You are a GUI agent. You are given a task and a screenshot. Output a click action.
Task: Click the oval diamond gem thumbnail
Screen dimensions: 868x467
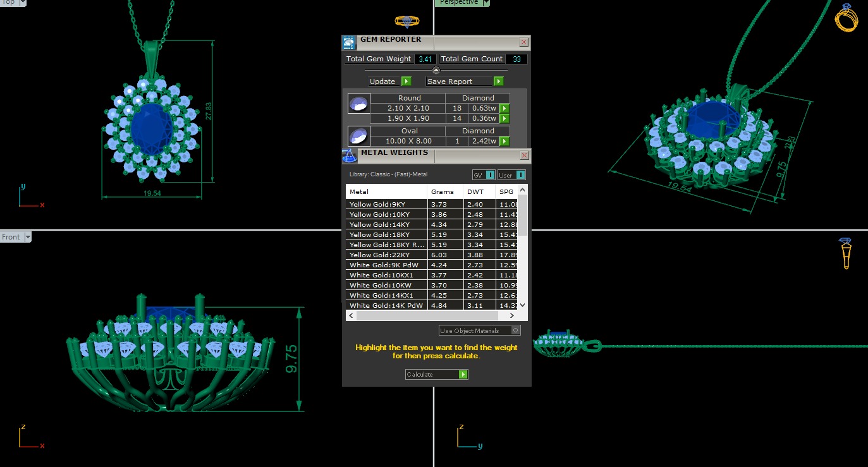click(x=358, y=136)
